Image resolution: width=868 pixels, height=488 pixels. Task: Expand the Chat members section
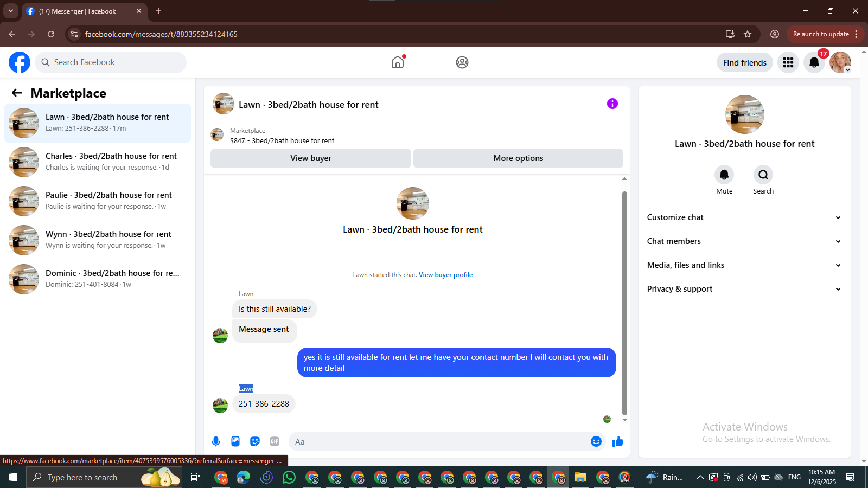coord(744,241)
